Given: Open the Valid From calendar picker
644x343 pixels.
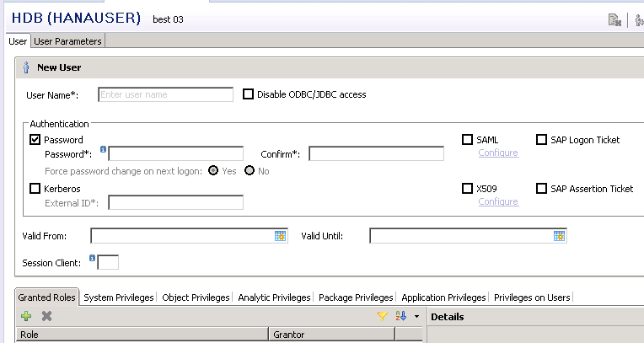Looking at the screenshot, I should 281,236.
